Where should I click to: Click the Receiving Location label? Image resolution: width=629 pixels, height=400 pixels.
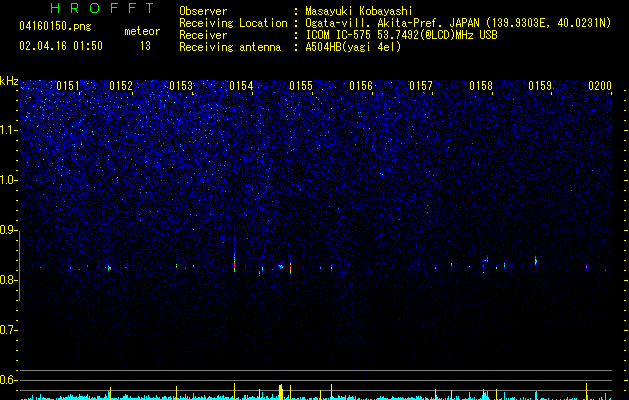[x=233, y=23]
